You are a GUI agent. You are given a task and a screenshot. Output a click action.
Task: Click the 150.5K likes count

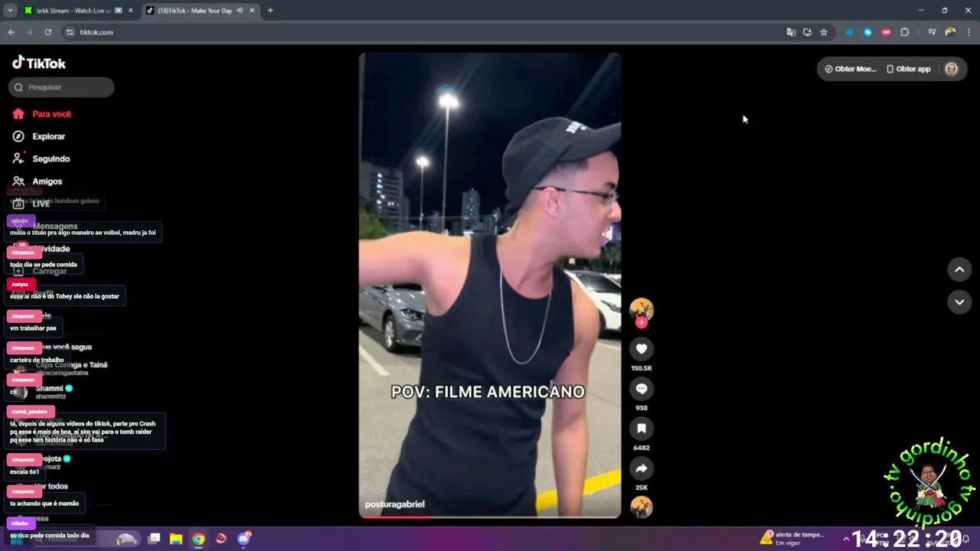[642, 368]
